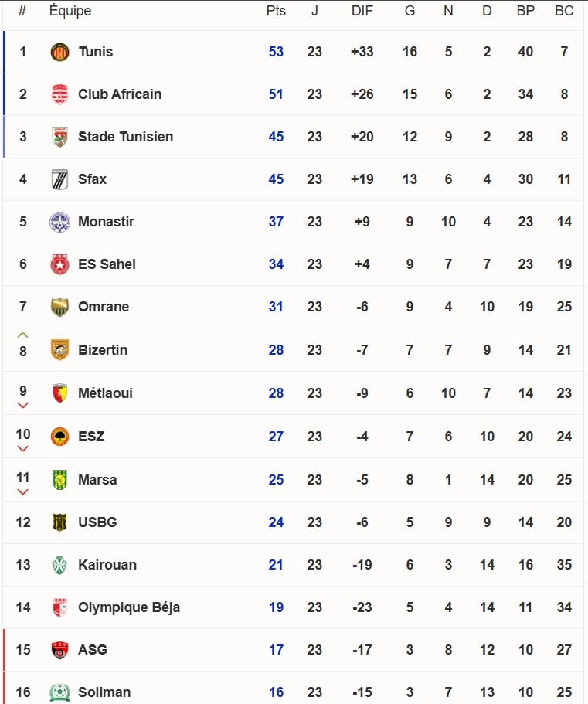Click the DIF column header

362,11
